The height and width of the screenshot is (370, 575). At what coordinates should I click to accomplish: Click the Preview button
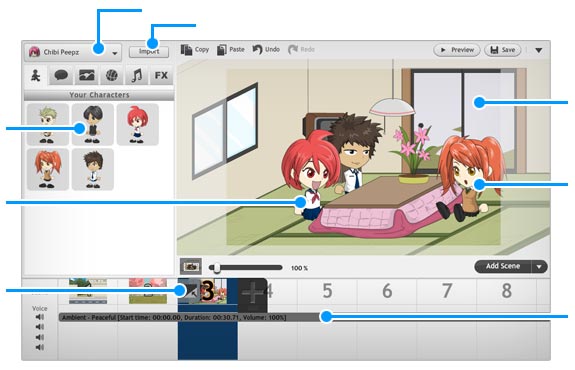(x=457, y=50)
